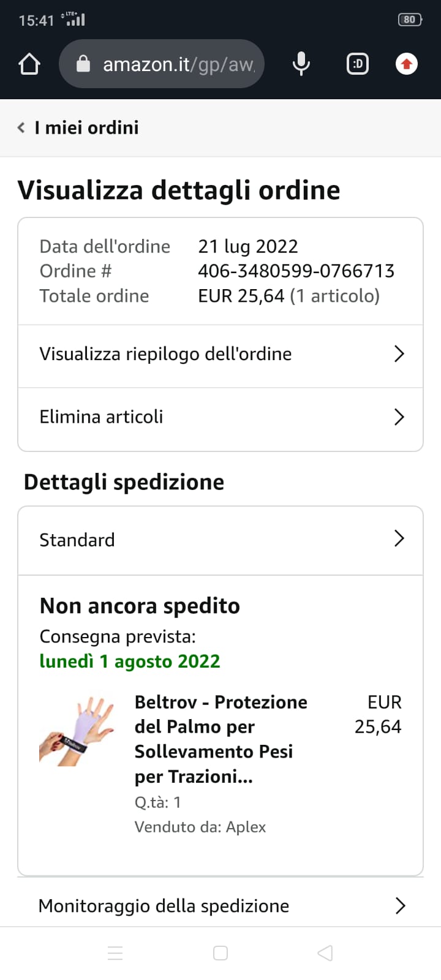The width and height of the screenshot is (441, 980).
Task: Tap the amazon.it address bar
Action: [178, 64]
